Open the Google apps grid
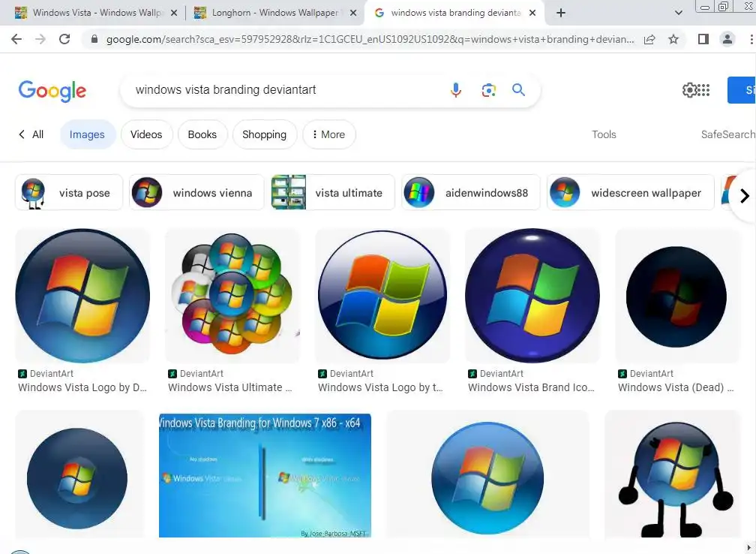This screenshot has height=554, width=756. click(x=703, y=90)
